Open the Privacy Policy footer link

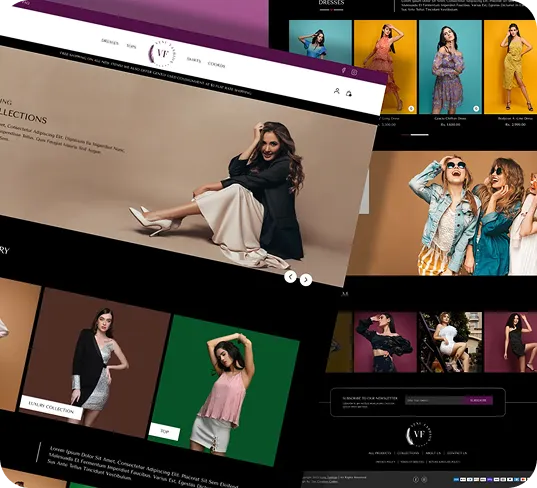(x=385, y=462)
